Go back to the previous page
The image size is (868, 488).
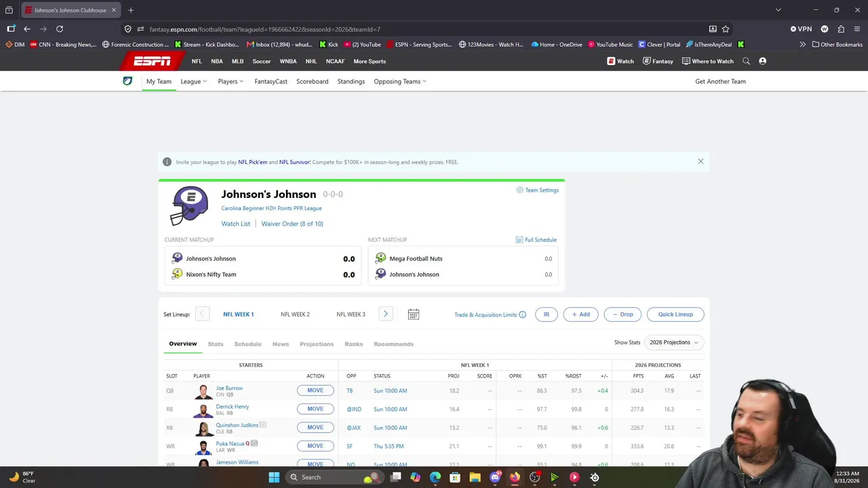pyautogui.click(x=27, y=29)
